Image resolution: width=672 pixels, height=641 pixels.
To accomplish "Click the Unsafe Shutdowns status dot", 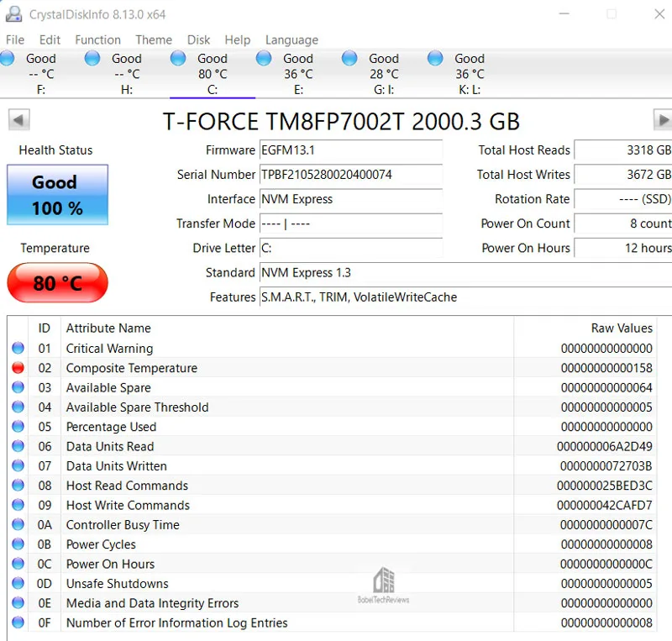I will (x=18, y=583).
